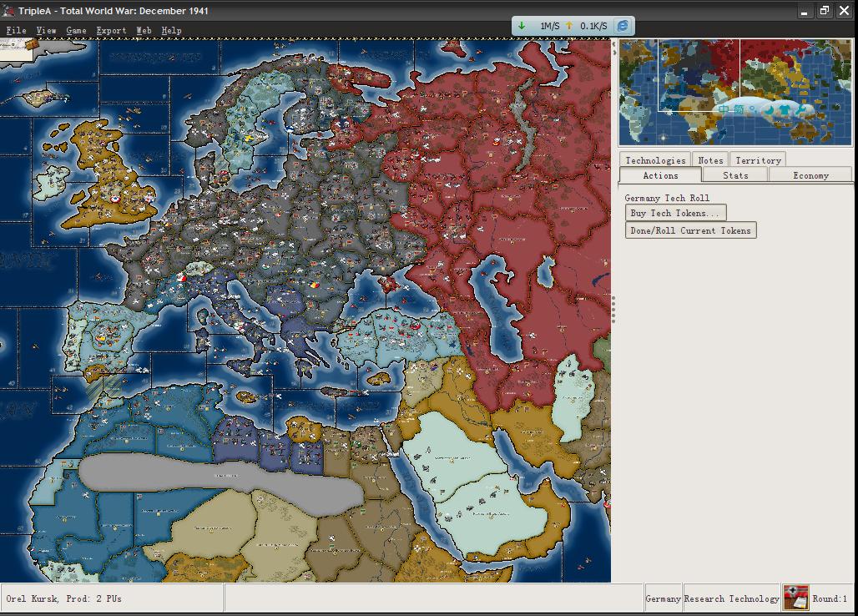Image resolution: width=858 pixels, height=616 pixels.
Task: Open the View menu
Action: point(47,31)
